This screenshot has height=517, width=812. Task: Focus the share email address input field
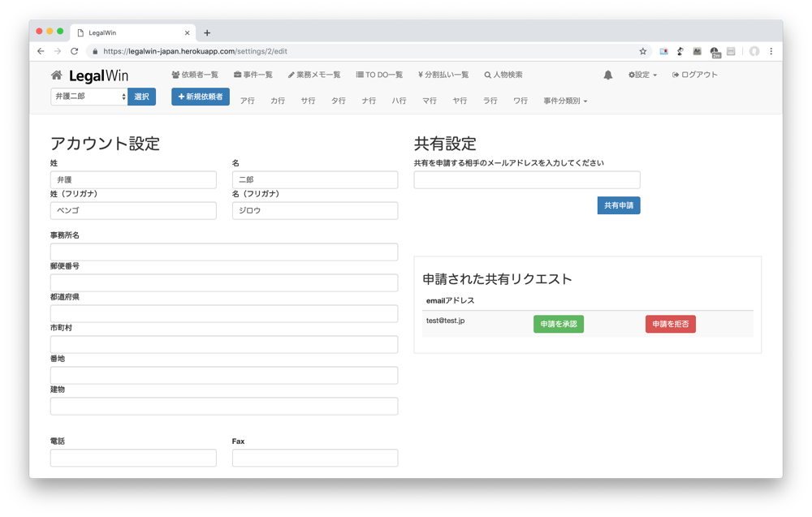[527, 180]
